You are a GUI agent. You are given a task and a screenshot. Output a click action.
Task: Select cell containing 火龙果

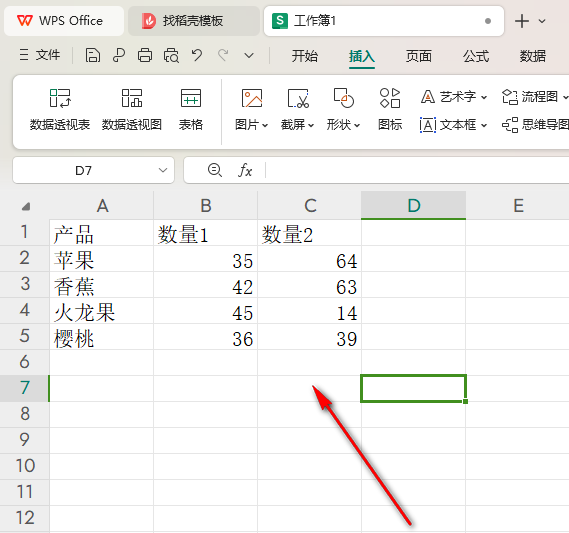pos(102,311)
